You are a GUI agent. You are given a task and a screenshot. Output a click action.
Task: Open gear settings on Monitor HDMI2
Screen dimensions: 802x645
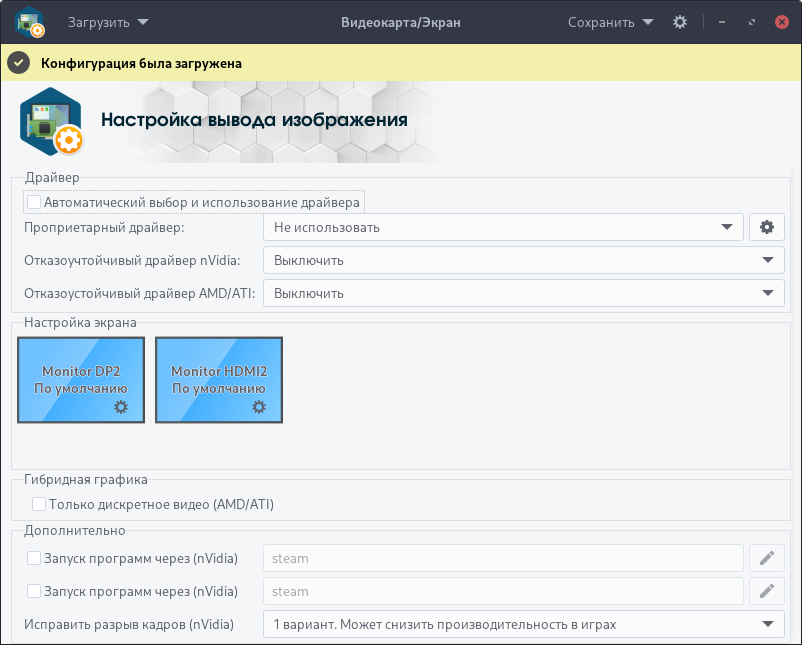click(259, 407)
